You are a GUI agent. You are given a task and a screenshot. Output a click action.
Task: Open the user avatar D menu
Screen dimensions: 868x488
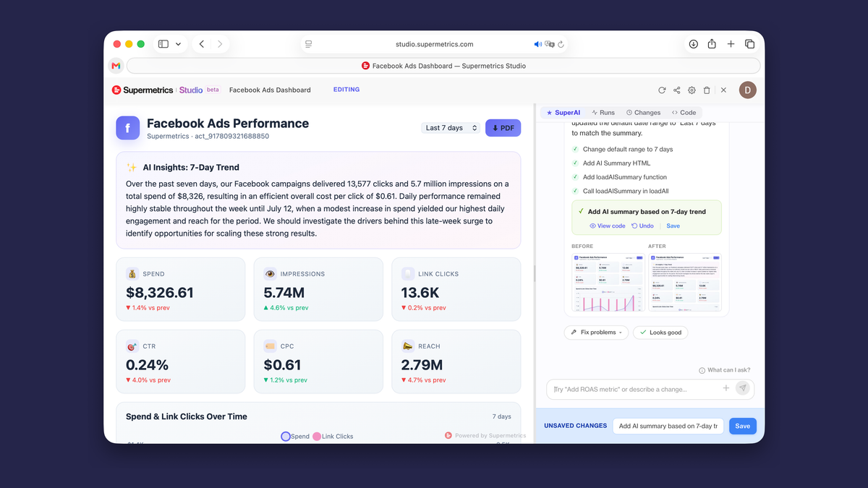tap(748, 90)
